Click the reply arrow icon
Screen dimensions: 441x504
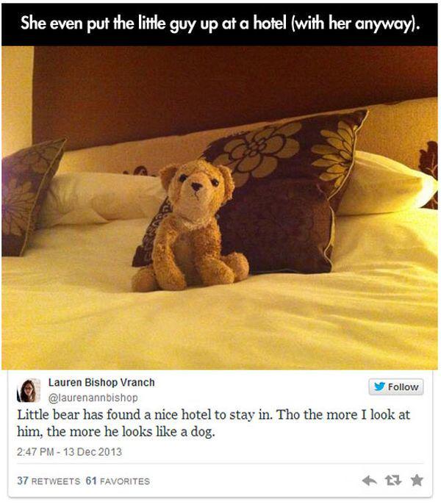[x=369, y=480]
